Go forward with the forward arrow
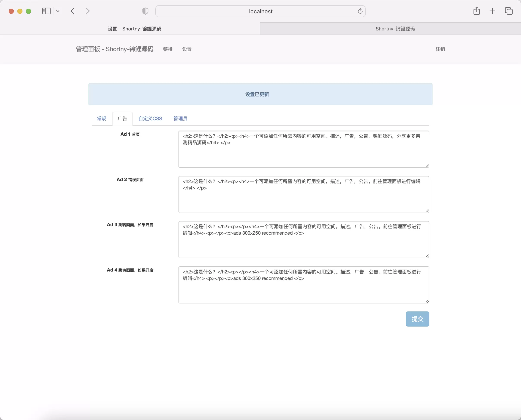 pos(88,11)
